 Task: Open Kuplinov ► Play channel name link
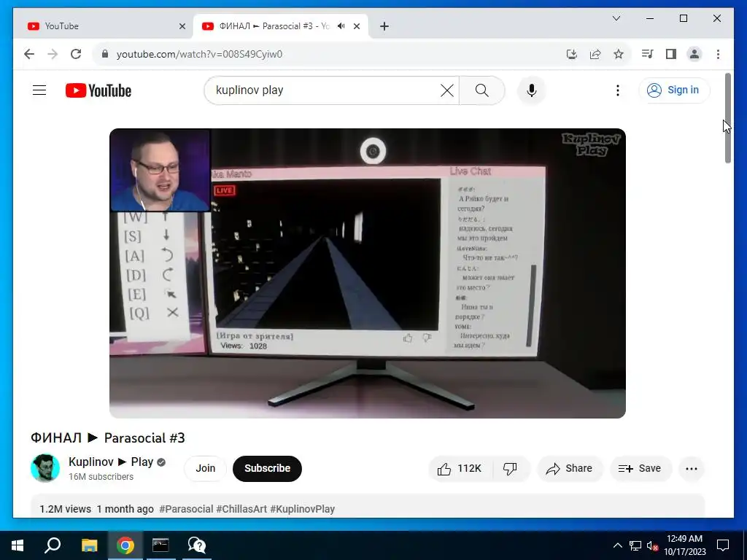click(111, 462)
